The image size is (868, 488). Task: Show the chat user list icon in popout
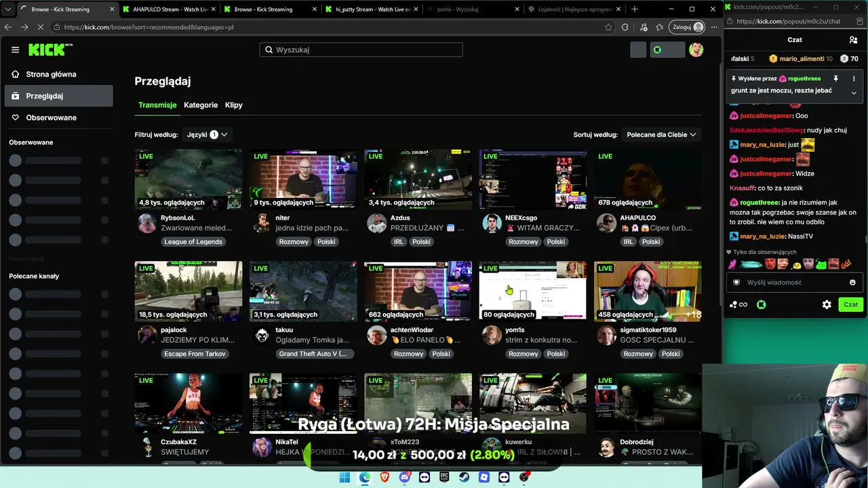click(x=853, y=40)
